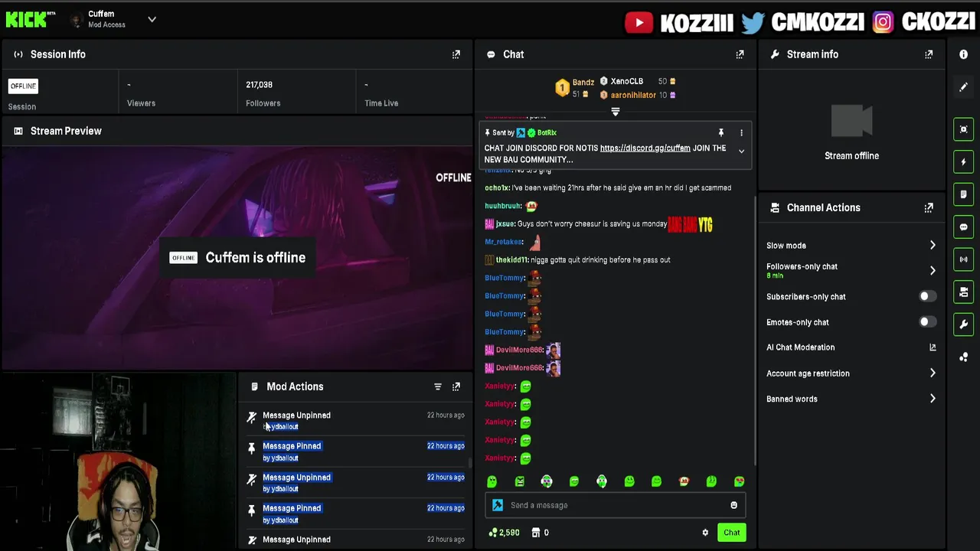
Task: Open chat settings gear icon
Action: [x=705, y=533]
